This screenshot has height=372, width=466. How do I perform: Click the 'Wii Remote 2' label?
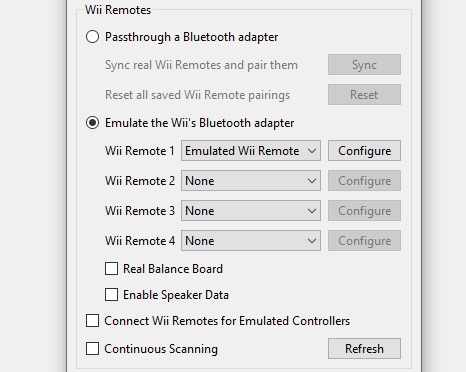[x=140, y=181]
